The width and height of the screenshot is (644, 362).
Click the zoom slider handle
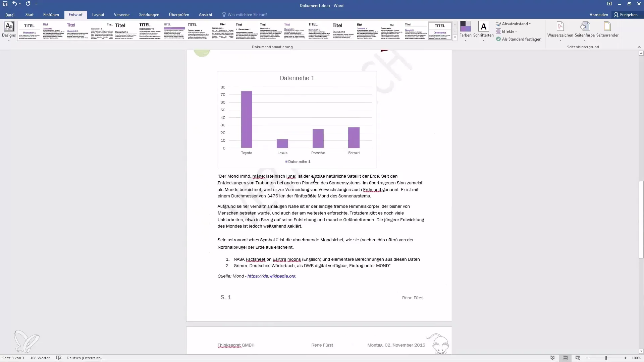click(606, 358)
